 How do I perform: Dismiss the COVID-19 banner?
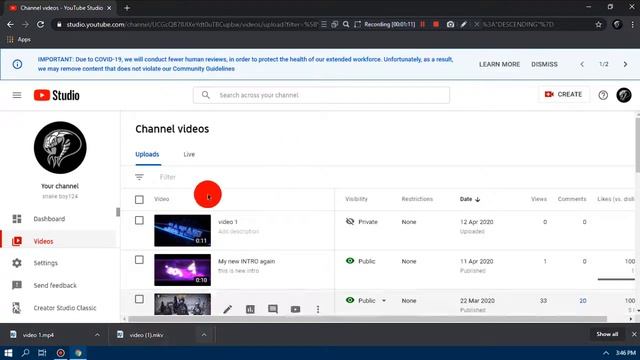point(544,64)
